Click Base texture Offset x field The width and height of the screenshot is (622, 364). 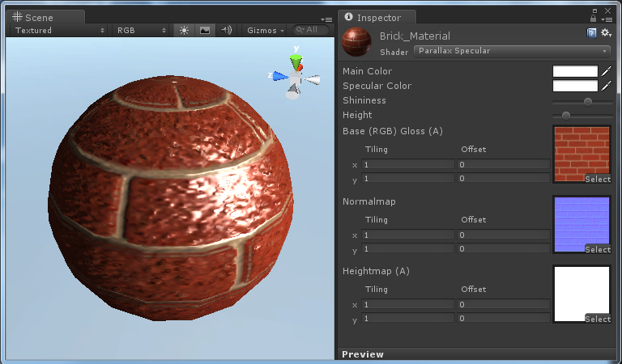click(x=504, y=164)
